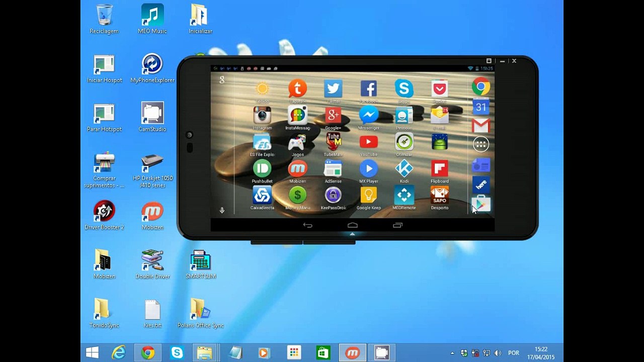
Task: Open Tapatalk app on the phone screen
Action: pyautogui.click(x=297, y=89)
